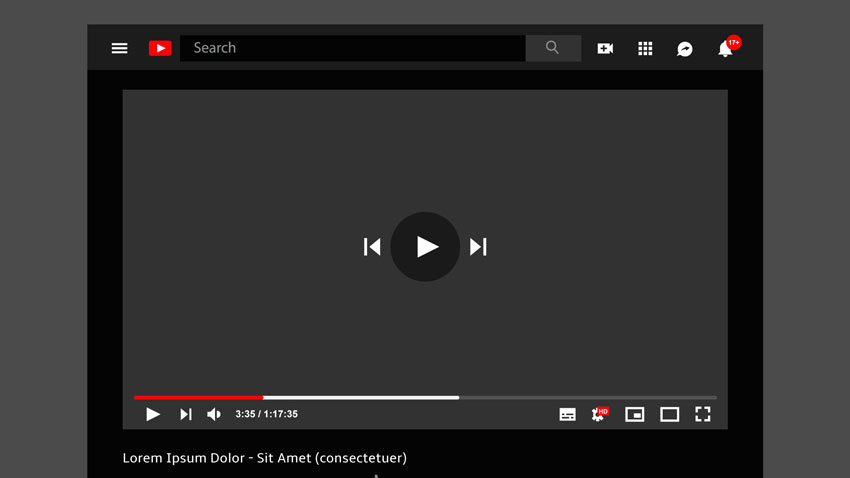
Task: Toggle subtitles captions button
Action: pos(568,415)
